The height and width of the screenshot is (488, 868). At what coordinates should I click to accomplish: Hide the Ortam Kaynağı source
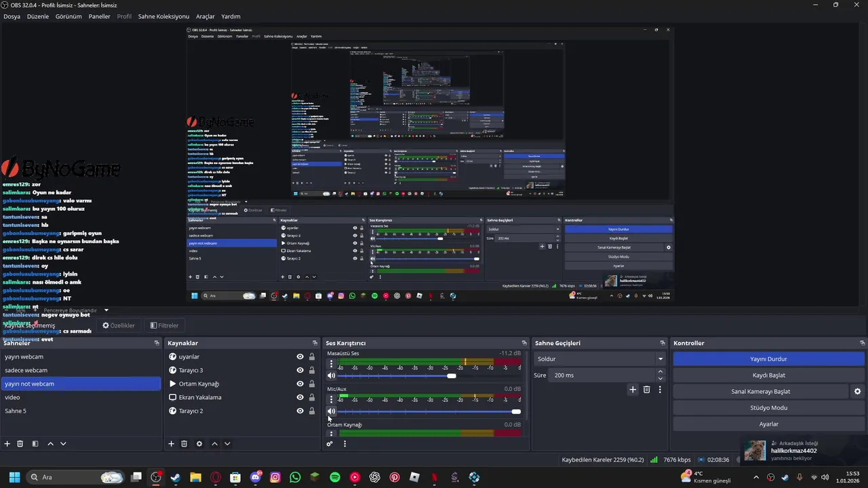[x=300, y=384]
